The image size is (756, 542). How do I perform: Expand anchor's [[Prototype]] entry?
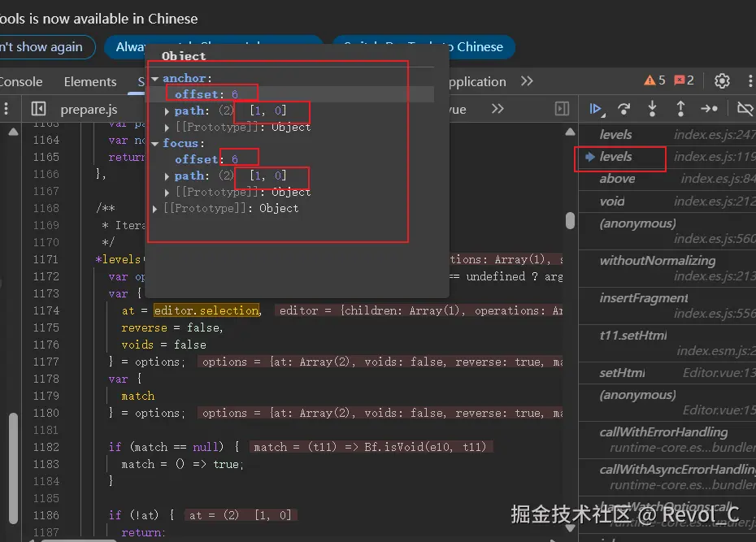pos(167,128)
